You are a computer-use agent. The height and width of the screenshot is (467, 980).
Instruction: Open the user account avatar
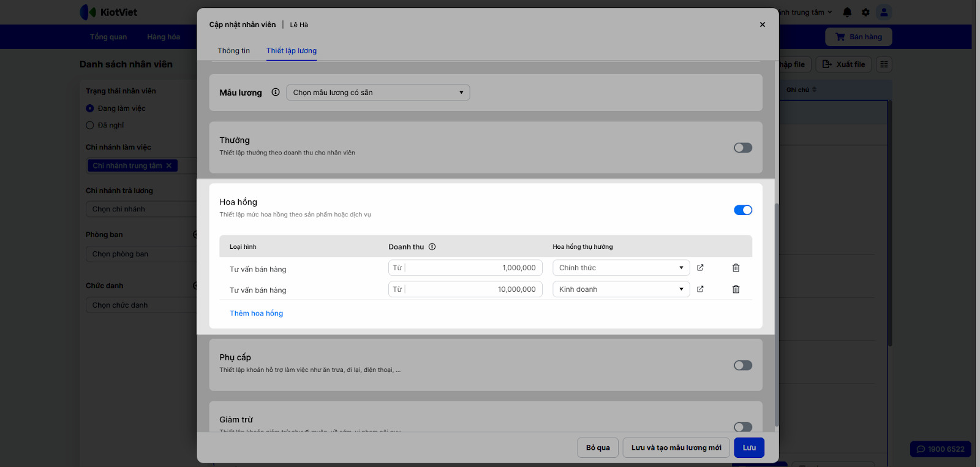click(884, 12)
